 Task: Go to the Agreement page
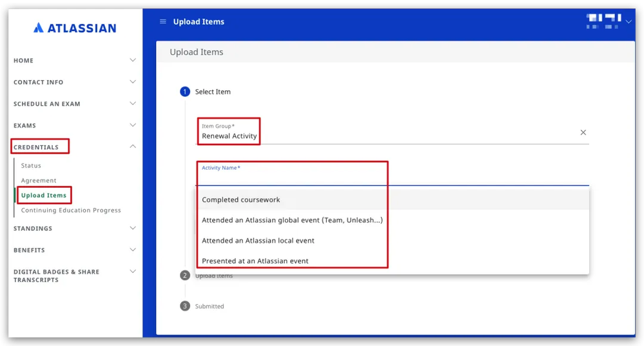tap(39, 180)
